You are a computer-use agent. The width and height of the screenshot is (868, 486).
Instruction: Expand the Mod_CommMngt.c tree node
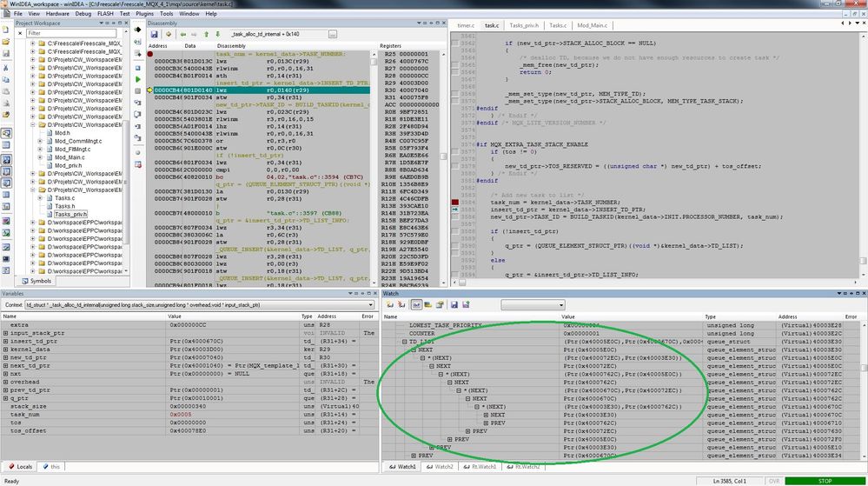pos(40,142)
